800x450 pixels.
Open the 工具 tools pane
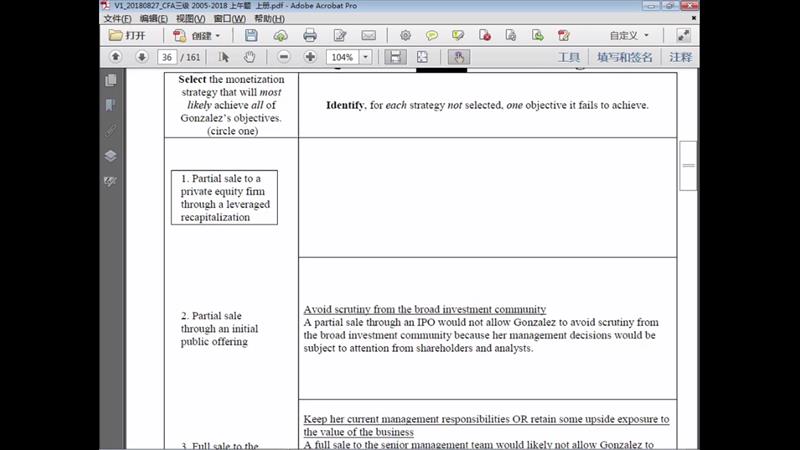point(569,57)
